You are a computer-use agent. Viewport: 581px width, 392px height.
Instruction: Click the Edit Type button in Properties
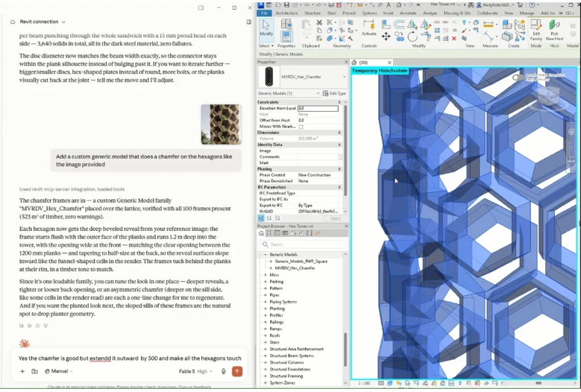coord(334,94)
